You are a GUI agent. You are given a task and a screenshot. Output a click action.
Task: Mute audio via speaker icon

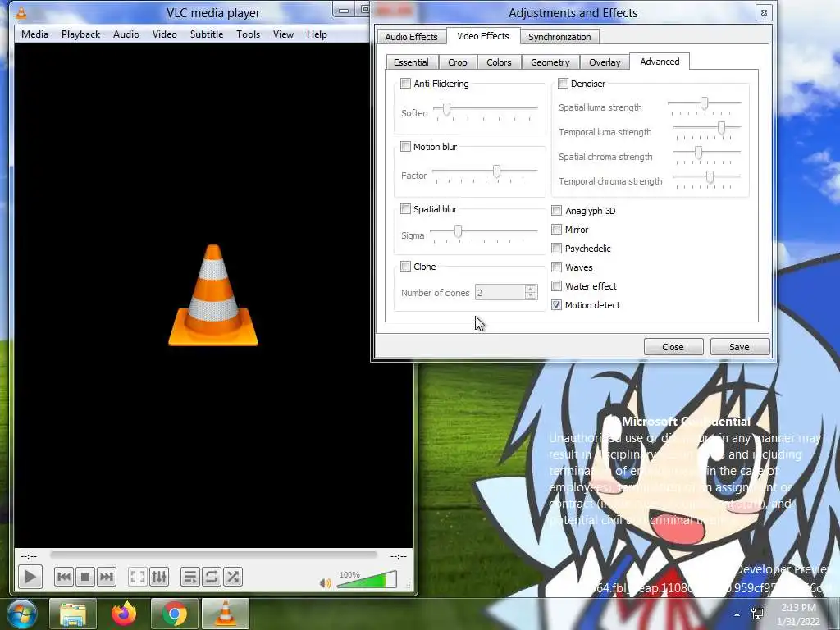tap(325, 583)
